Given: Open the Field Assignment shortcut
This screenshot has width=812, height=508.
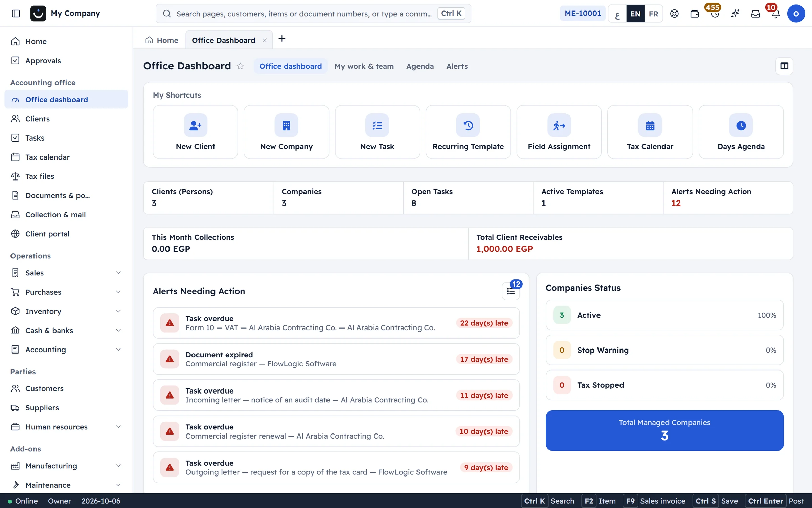Looking at the screenshot, I should 559,132.
